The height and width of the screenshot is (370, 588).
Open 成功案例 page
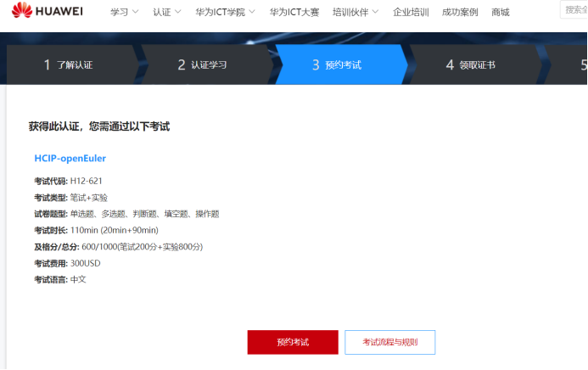[x=460, y=13]
